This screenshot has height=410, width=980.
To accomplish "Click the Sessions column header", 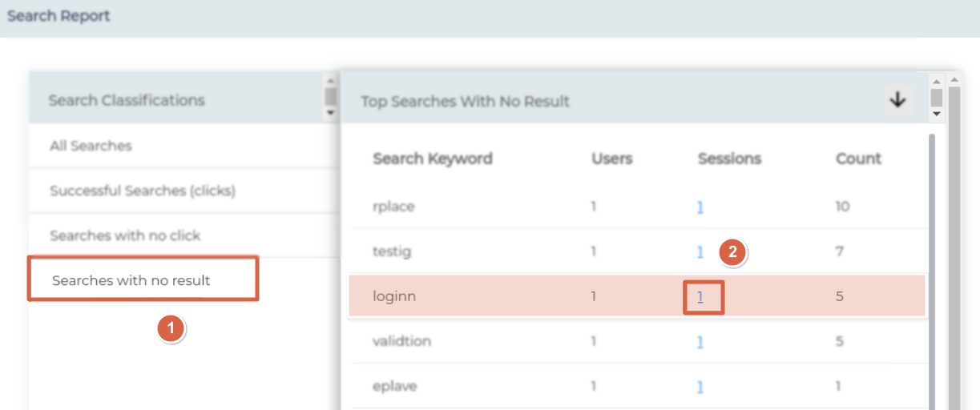I will 729,159.
